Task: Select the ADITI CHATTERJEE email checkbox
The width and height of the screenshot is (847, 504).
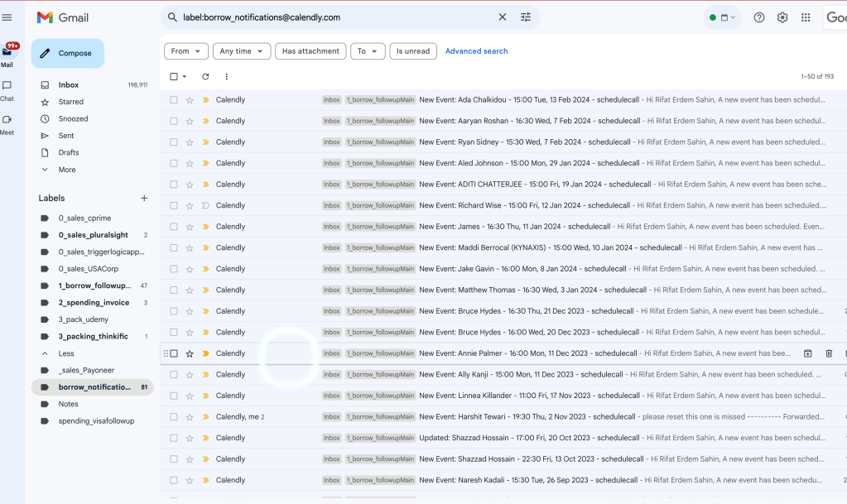Action: 173,185
